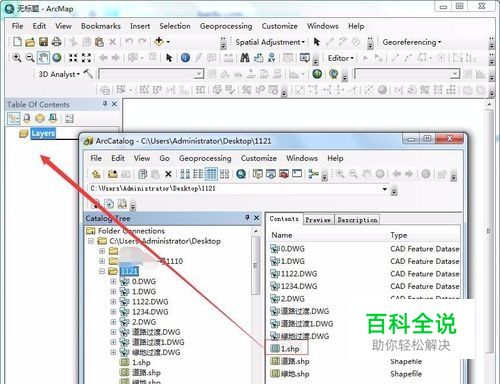Click the Paste icon in ArcMap toolbar
This screenshot has width=500, height=384.
pos(99,42)
